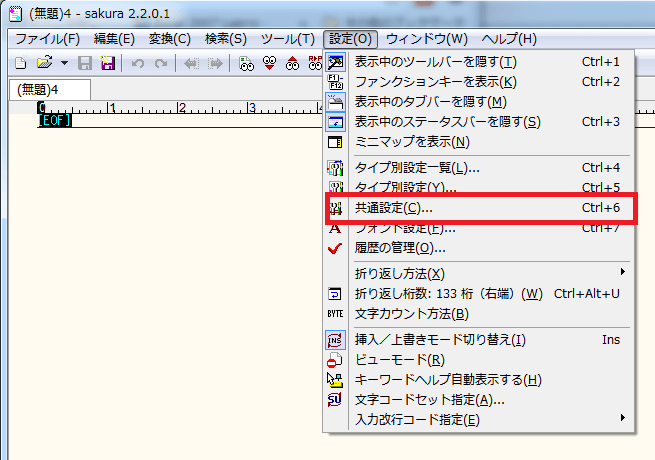Choose 文字コードセット指定(A)... entry

430,399
